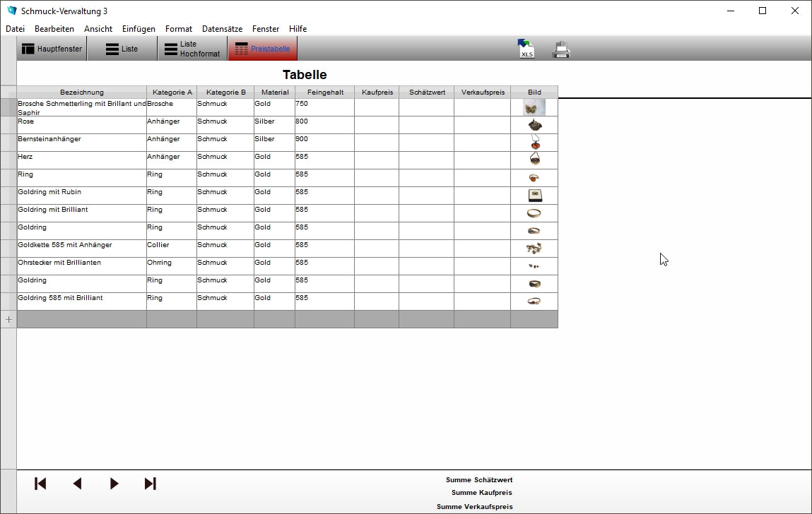Select the Bernsteinanhänger name cell
812x514 pixels.
(82, 143)
